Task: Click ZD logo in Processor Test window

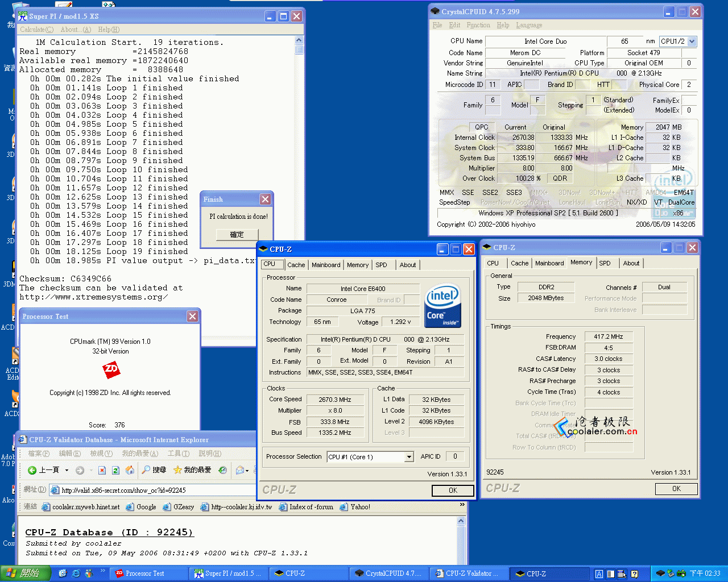Action: (x=111, y=371)
